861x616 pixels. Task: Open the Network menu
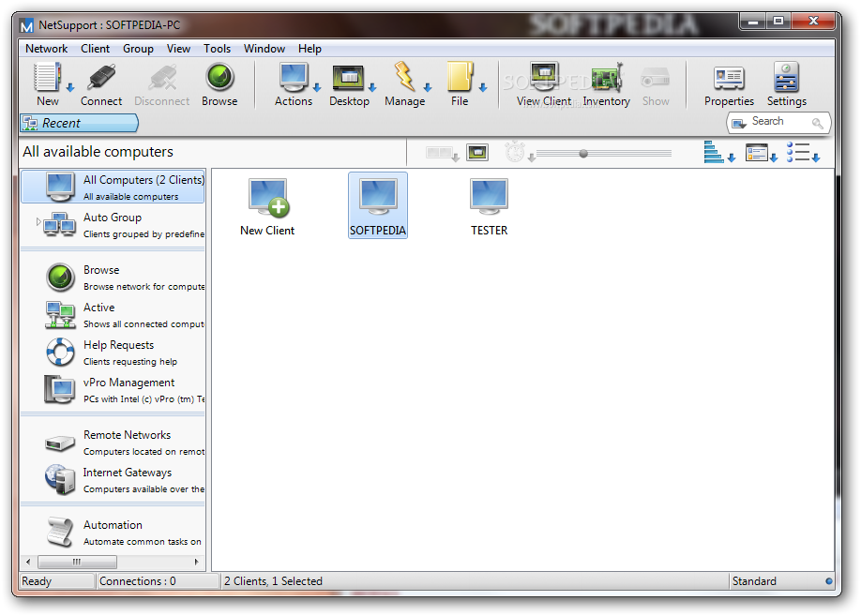click(x=47, y=49)
